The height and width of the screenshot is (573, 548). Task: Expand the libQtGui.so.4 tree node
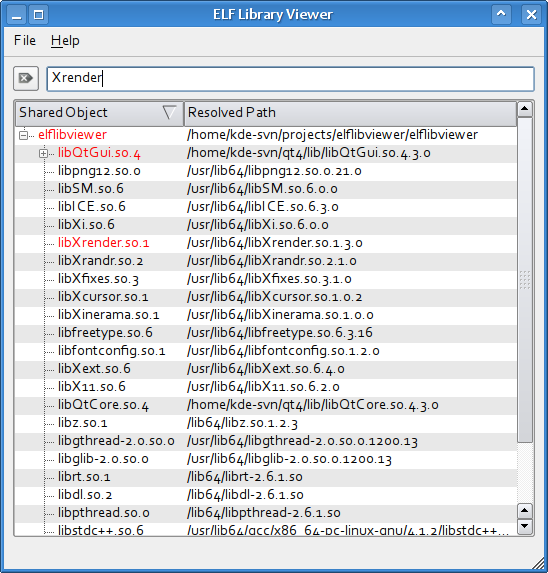tap(43, 153)
